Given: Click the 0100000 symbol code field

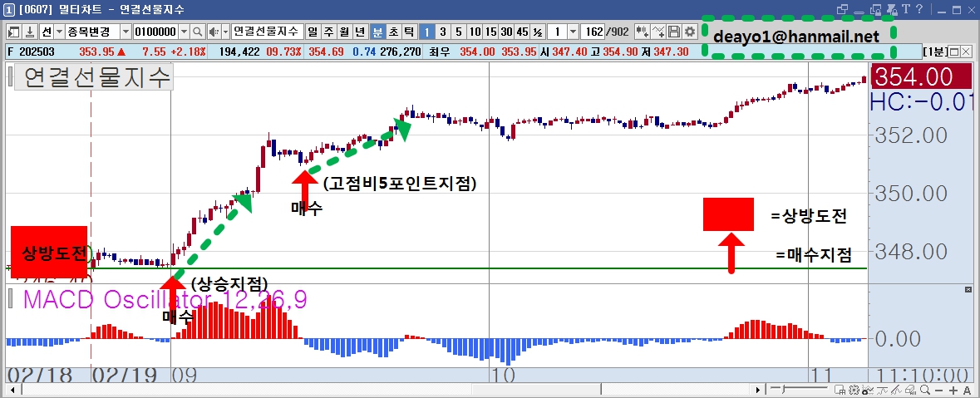Looking at the screenshot, I should coord(156,32).
